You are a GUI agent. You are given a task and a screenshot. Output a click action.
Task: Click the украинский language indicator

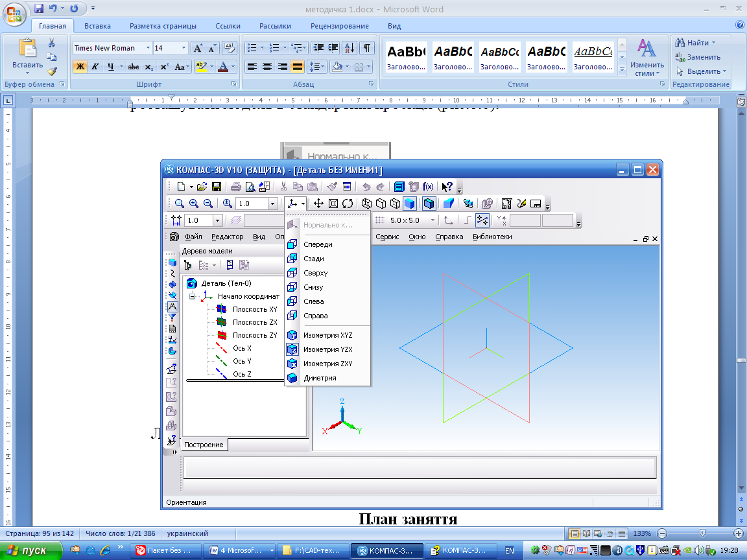187,533
